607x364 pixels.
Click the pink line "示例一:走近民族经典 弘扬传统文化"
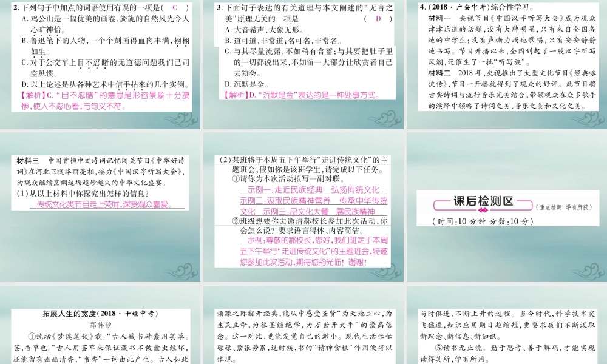(x=314, y=189)
